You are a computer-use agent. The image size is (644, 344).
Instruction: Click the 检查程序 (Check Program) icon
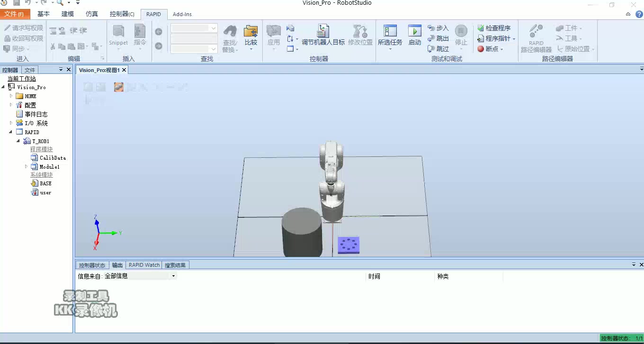[481, 28]
